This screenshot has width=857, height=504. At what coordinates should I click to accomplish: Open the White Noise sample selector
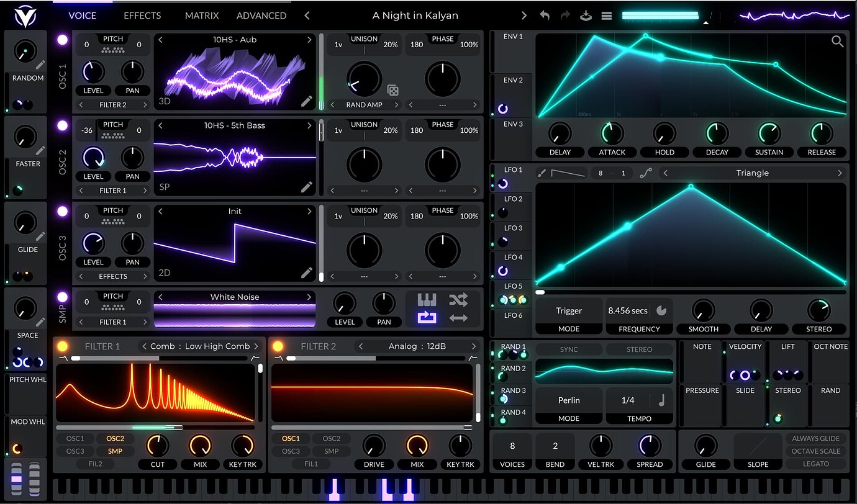point(235,297)
